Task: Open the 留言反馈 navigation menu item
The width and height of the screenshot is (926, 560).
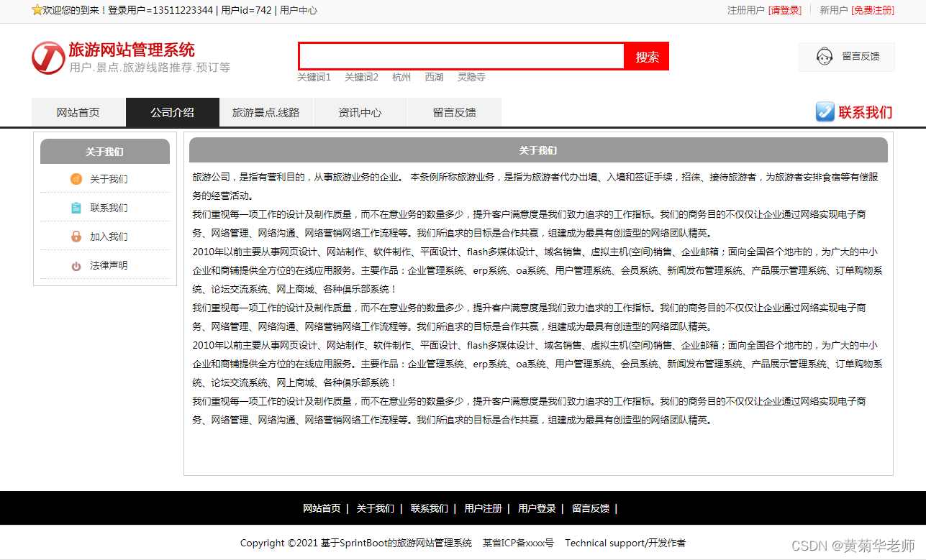Action: pyautogui.click(x=454, y=112)
